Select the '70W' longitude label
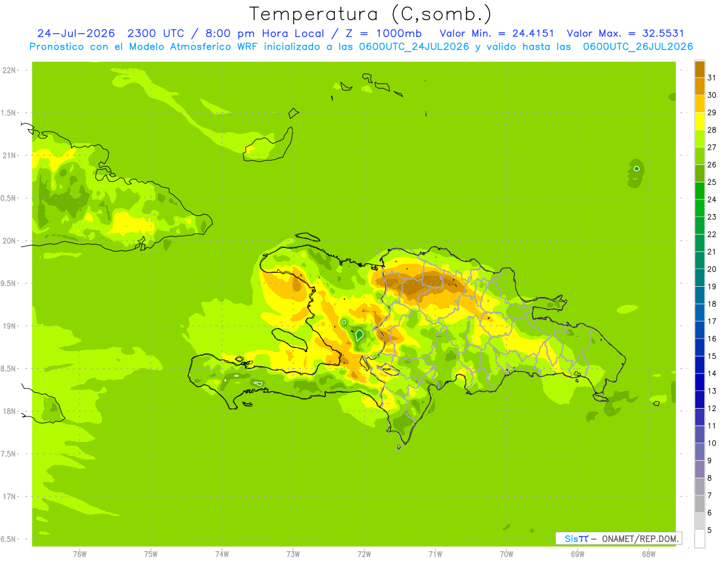 point(507,554)
